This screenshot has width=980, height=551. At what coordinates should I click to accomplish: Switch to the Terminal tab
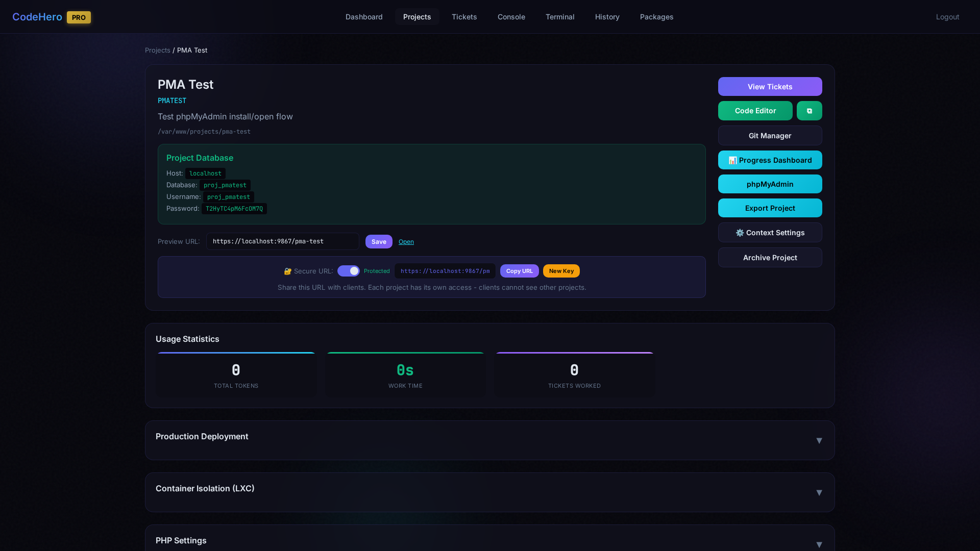coord(560,17)
